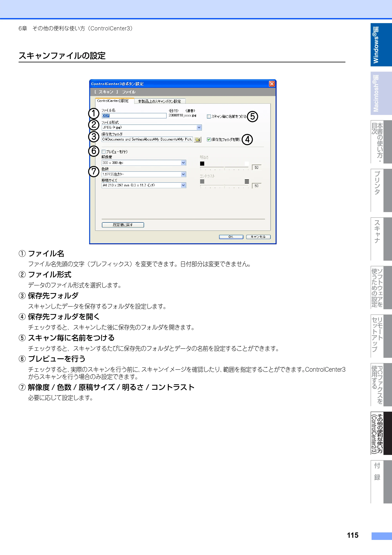Click the キャンセル button

click(258, 237)
